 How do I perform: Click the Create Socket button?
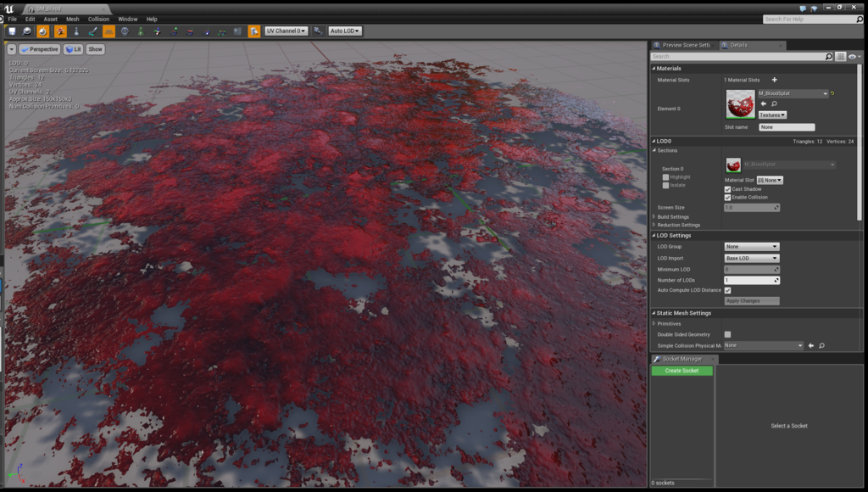(x=682, y=371)
